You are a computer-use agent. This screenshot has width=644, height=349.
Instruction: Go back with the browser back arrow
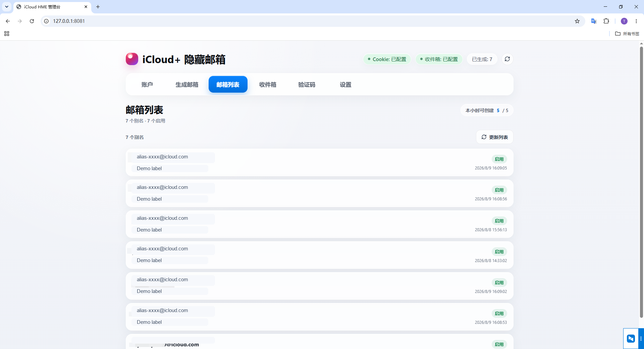tap(8, 21)
